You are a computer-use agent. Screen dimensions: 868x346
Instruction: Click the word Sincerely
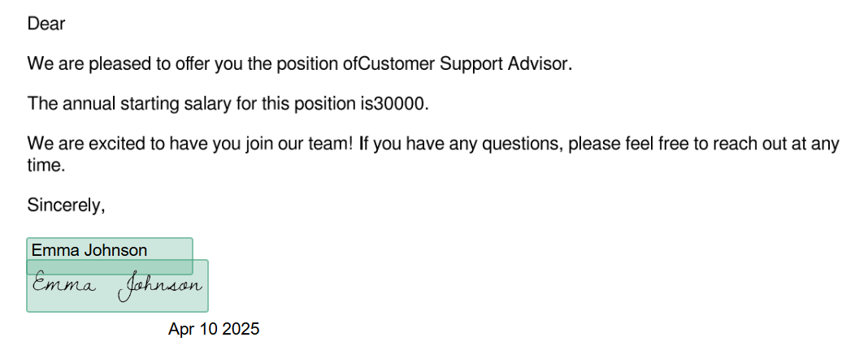(x=63, y=205)
